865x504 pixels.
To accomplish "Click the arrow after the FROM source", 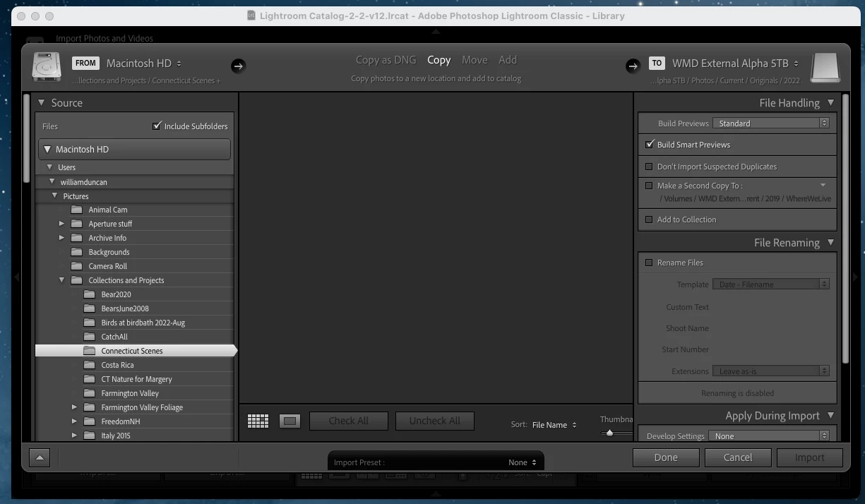I will click(x=238, y=66).
